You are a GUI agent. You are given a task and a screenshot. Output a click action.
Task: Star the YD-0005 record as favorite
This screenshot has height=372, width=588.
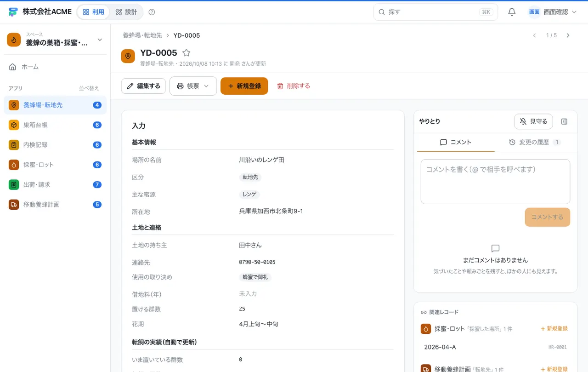pos(186,53)
